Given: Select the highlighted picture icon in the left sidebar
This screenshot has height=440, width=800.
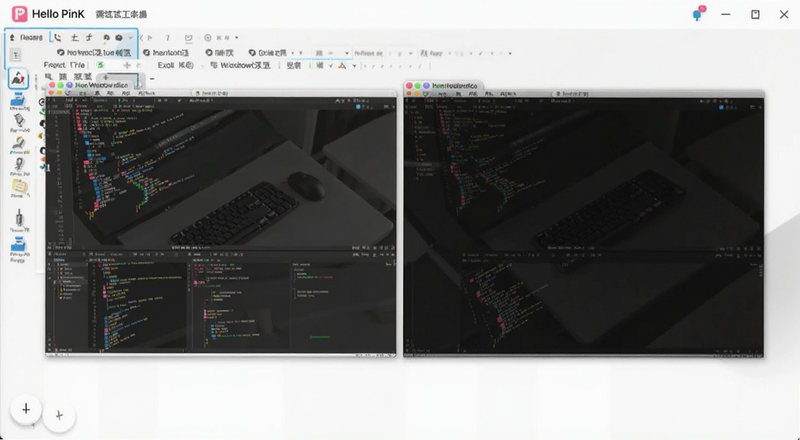Looking at the screenshot, I should pos(18,79).
